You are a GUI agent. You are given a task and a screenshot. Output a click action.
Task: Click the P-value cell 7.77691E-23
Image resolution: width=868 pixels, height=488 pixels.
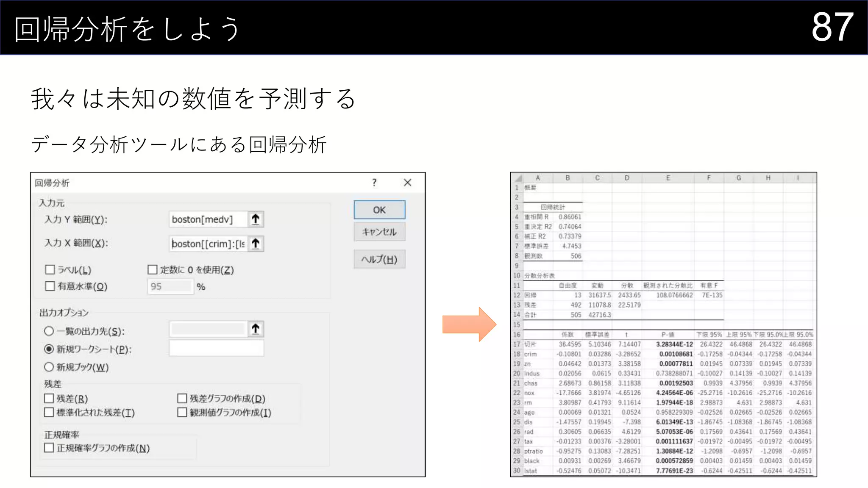pos(668,471)
